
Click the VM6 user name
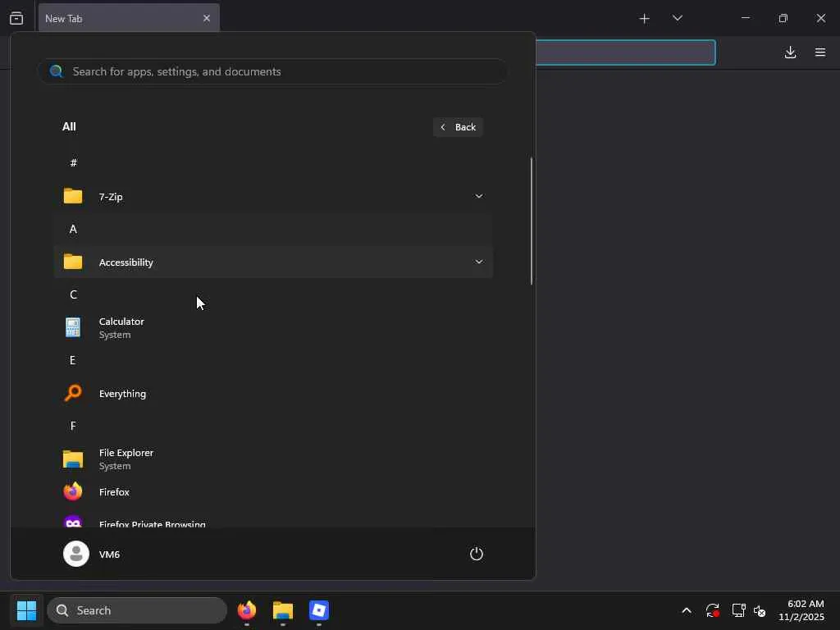[x=109, y=555]
